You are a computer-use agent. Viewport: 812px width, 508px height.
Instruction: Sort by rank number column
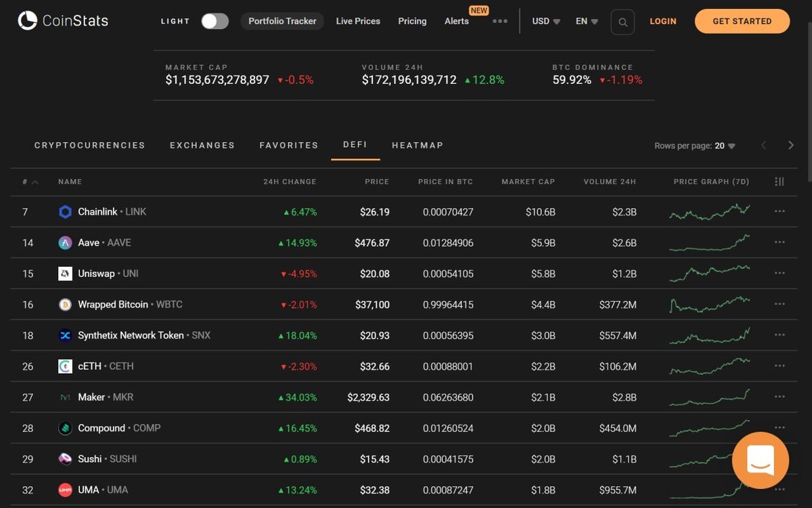(30, 182)
